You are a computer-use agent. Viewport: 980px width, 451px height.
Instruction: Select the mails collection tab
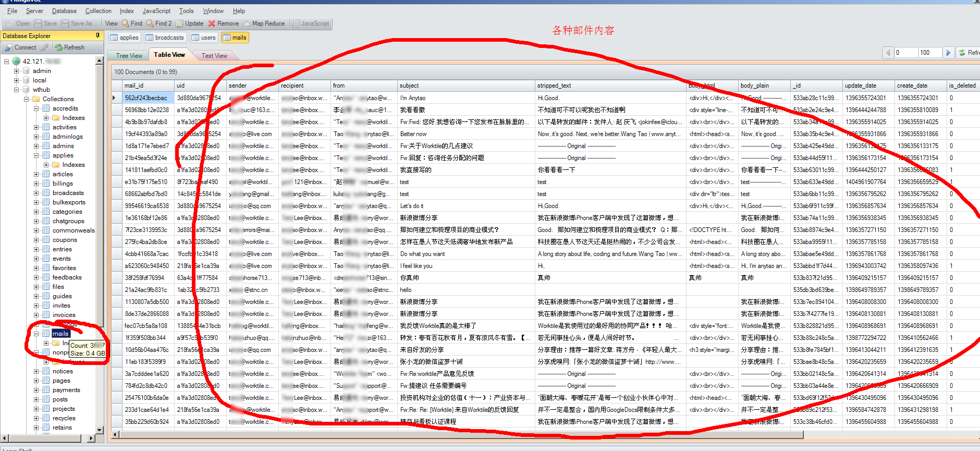pyautogui.click(x=235, y=38)
